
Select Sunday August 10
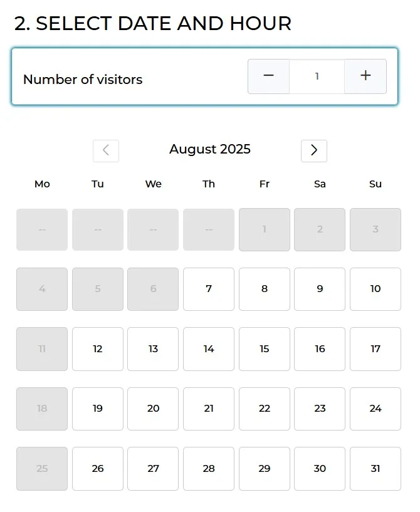click(375, 289)
